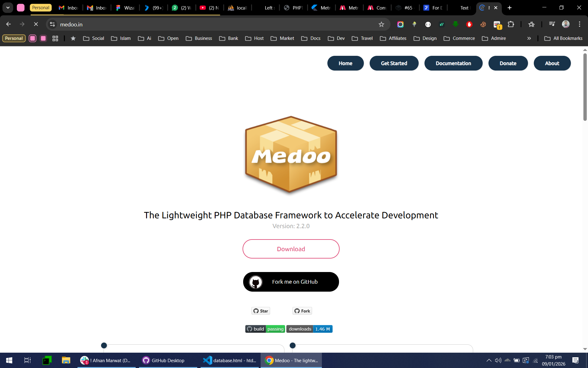Stop page loading with X icon
The width and height of the screenshot is (588, 368).
click(x=36, y=24)
